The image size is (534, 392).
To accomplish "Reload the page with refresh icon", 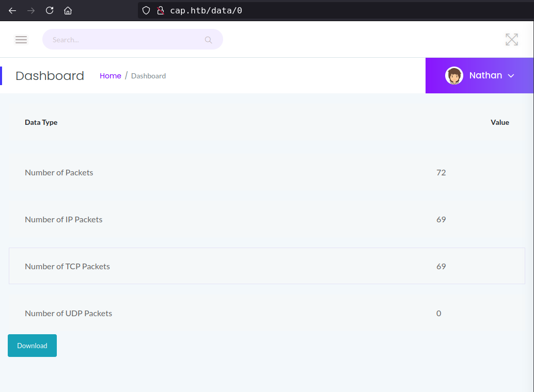I will click(x=50, y=10).
